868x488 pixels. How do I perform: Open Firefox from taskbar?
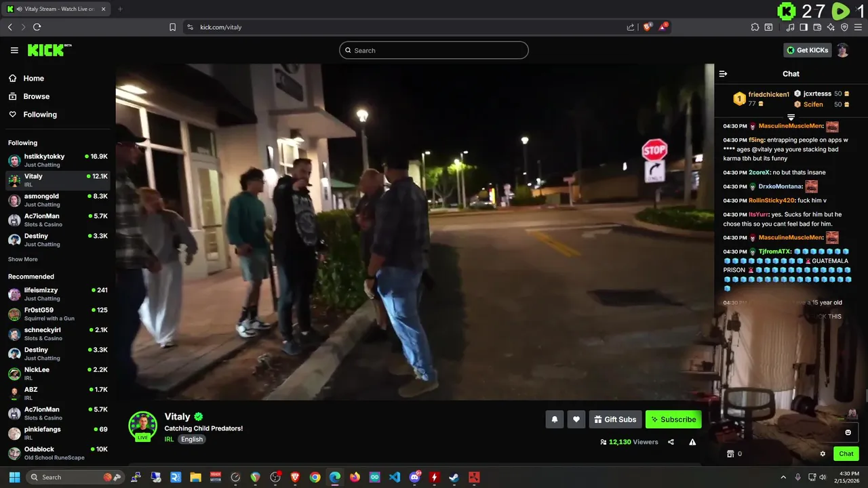355,477
